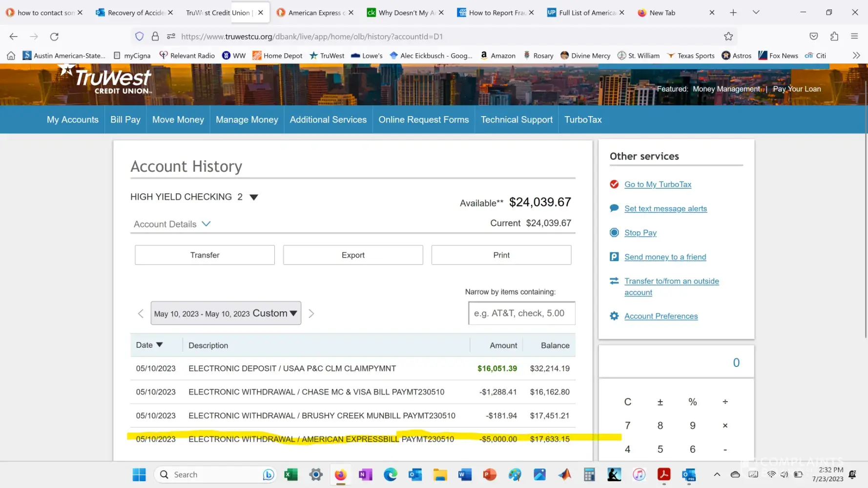
Task: Click the browser reload page icon
Action: (x=54, y=36)
